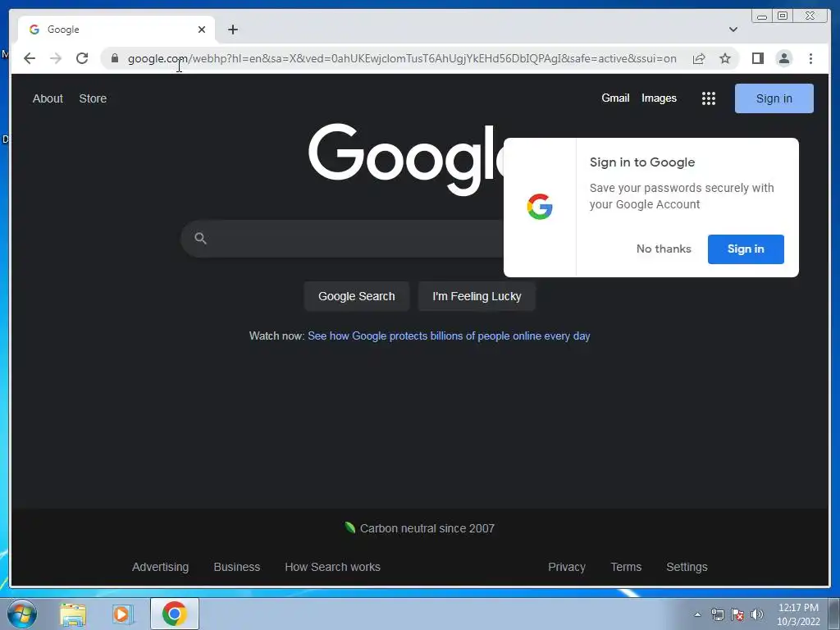Open the Chrome three-dot menu

(810, 58)
